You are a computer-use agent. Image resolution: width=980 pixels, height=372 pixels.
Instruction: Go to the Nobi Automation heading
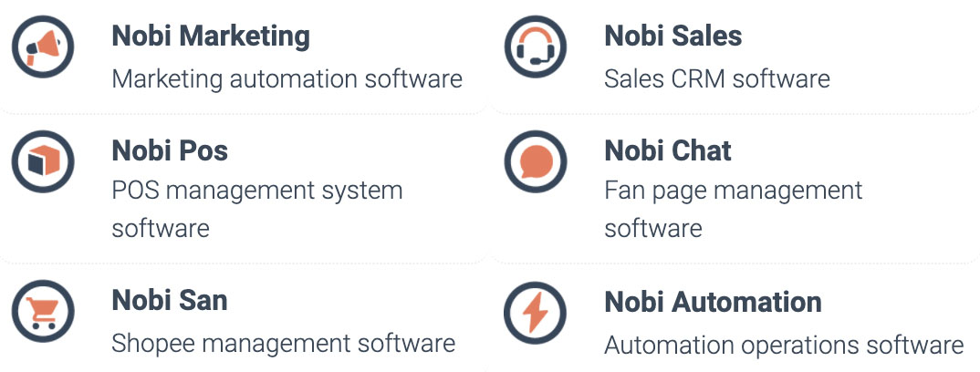tap(713, 302)
